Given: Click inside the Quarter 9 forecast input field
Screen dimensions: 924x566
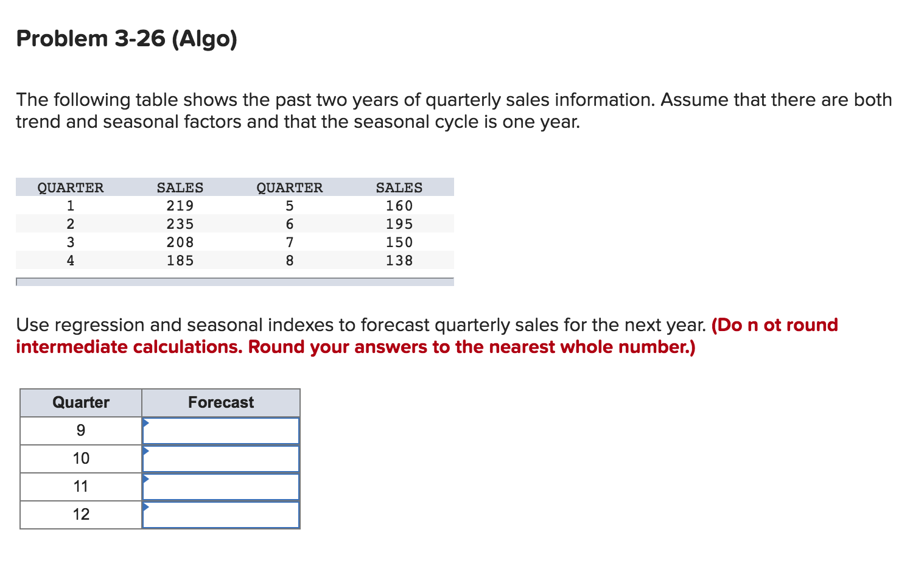Looking at the screenshot, I should coord(222,430).
